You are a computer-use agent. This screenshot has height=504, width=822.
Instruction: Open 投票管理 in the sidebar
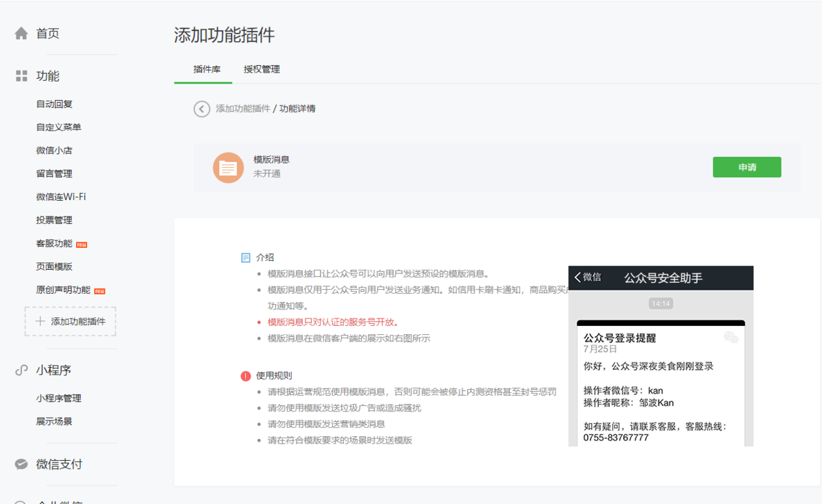click(x=54, y=220)
